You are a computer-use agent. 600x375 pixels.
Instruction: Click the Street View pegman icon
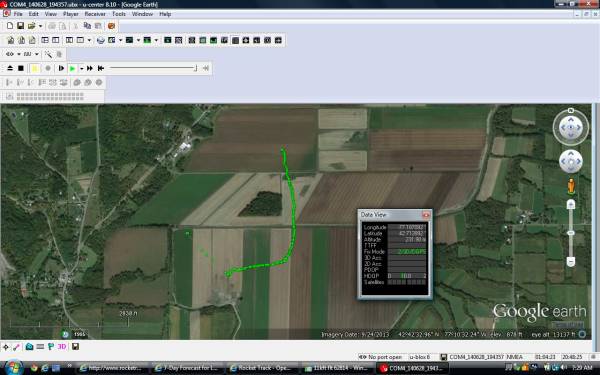(x=571, y=186)
